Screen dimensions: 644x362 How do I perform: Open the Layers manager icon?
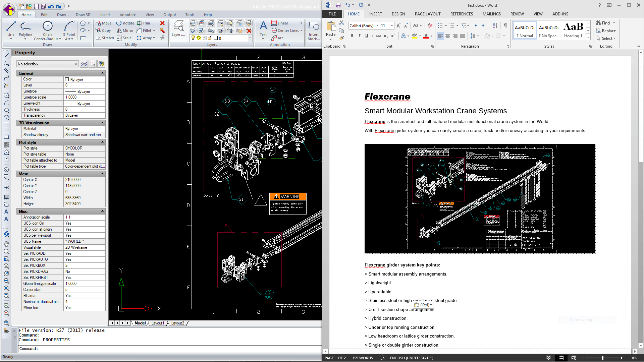178,28
